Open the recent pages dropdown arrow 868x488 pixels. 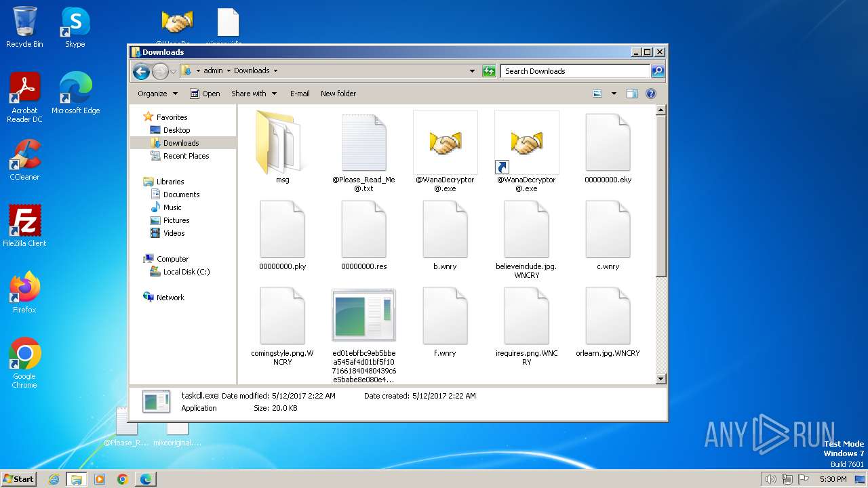pyautogui.click(x=173, y=71)
